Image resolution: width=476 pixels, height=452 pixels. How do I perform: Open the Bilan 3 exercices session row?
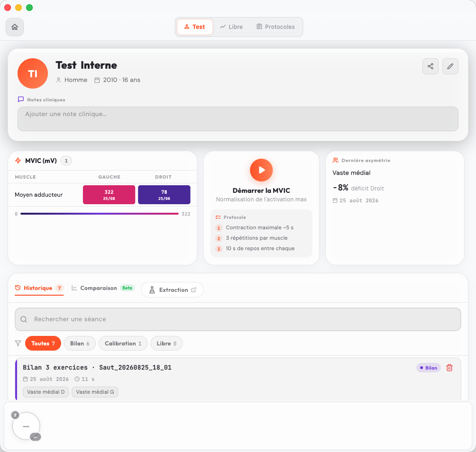(x=238, y=379)
